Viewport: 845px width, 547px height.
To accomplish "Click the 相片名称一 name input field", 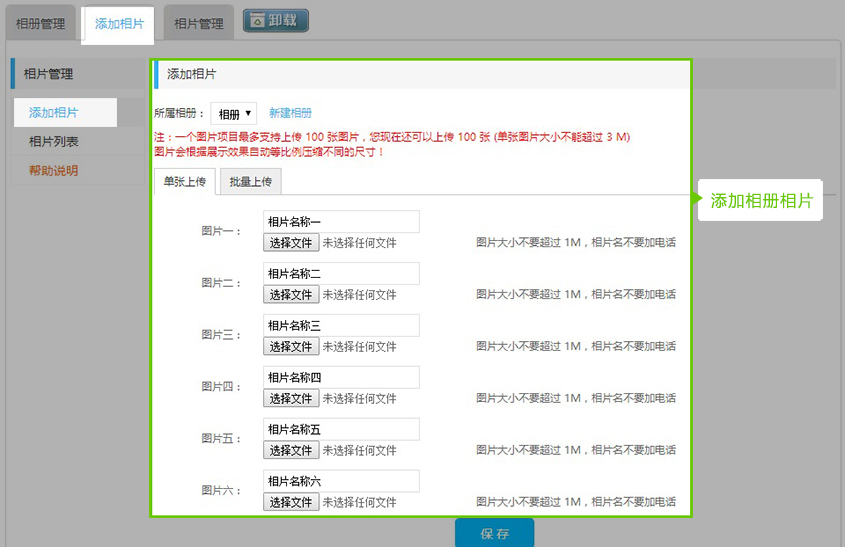I will (x=341, y=222).
